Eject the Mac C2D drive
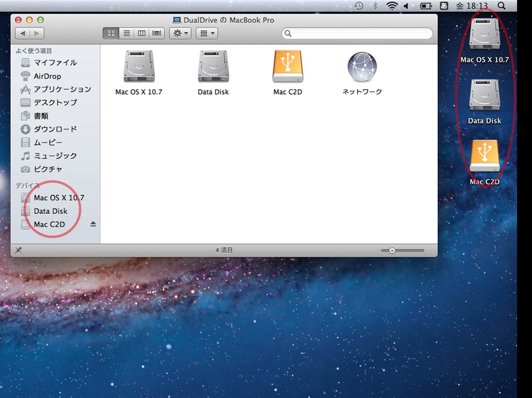The width and height of the screenshot is (532, 398). coord(93,224)
